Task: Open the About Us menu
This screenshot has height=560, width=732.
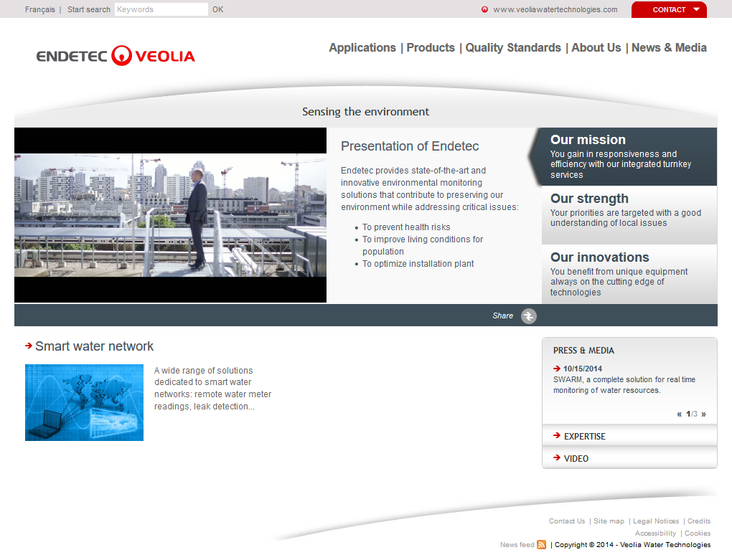Action: pos(596,47)
